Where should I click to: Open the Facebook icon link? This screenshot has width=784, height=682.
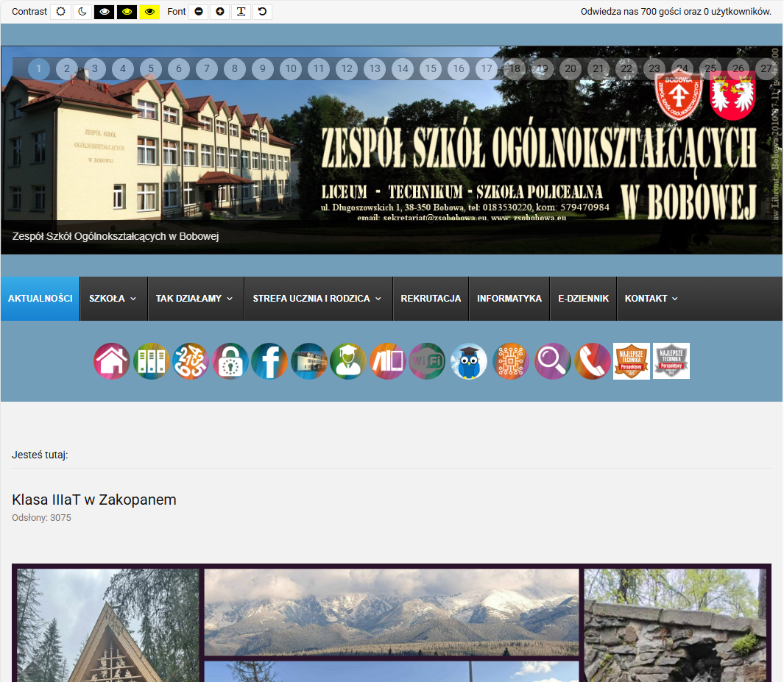[x=269, y=361]
